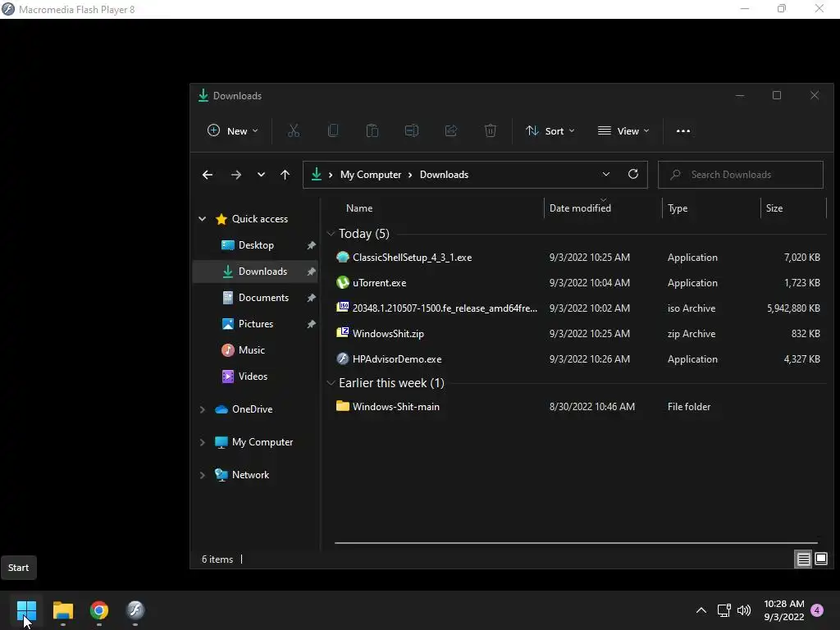Click the uTorrent.exe file icon
840x630 pixels.
(x=342, y=282)
